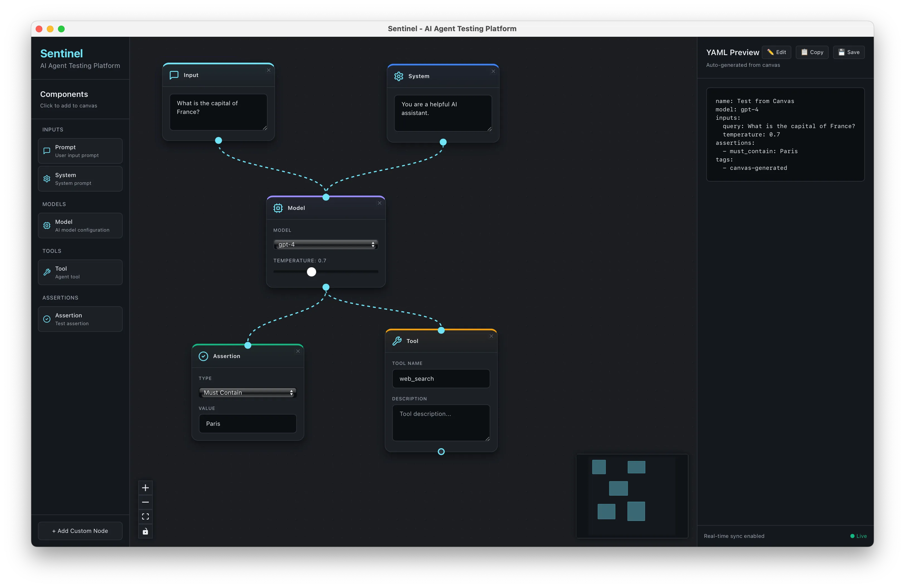The width and height of the screenshot is (905, 588).
Task: Click the minimap overview panel
Action: (x=632, y=496)
